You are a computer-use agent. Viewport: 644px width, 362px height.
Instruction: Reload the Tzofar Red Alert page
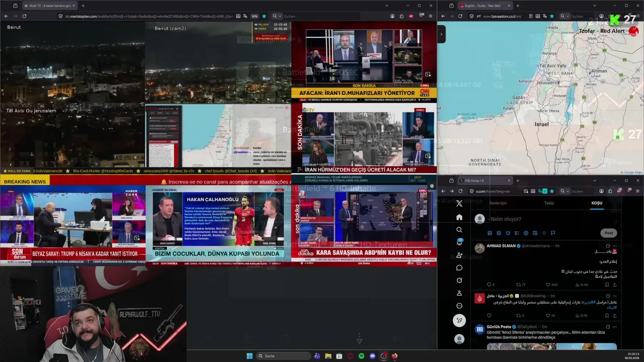pos(460,16)
